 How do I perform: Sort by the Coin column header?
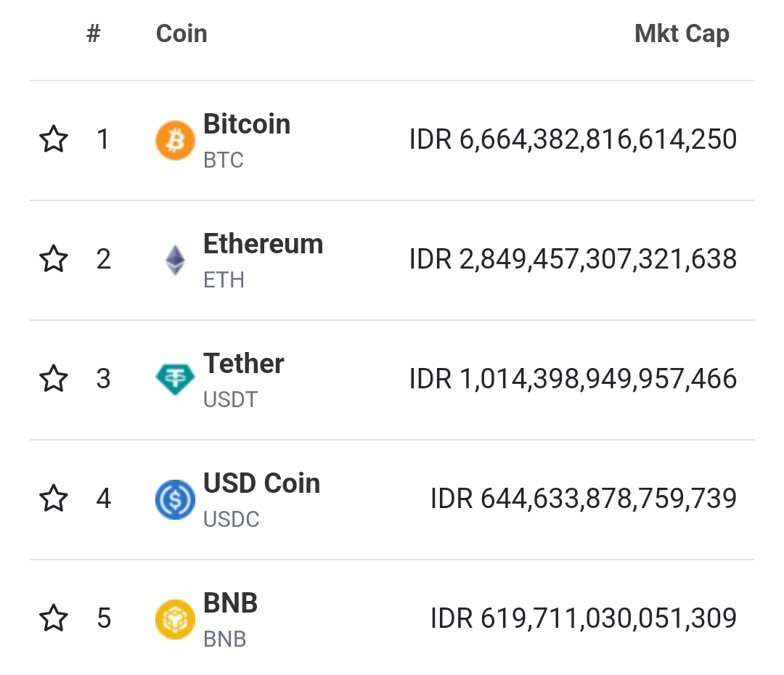click(181, 33)
